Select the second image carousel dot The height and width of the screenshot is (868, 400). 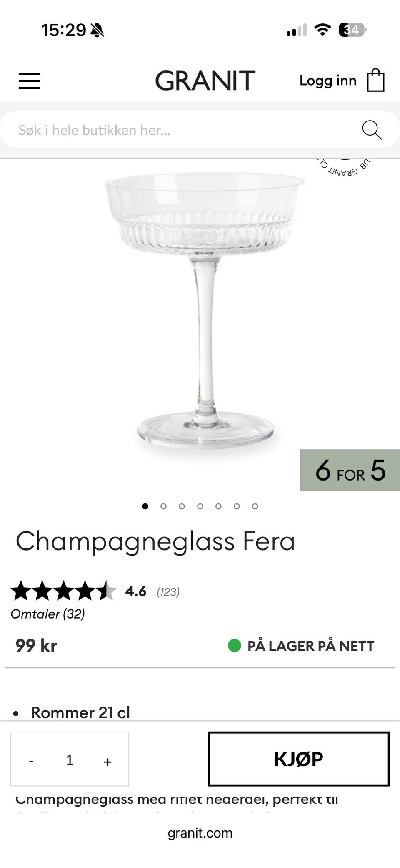(163, 506)
